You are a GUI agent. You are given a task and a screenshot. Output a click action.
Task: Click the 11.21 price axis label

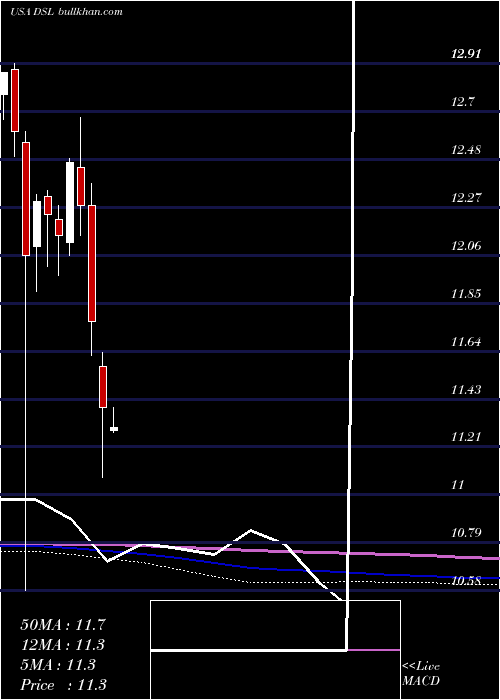467,437
